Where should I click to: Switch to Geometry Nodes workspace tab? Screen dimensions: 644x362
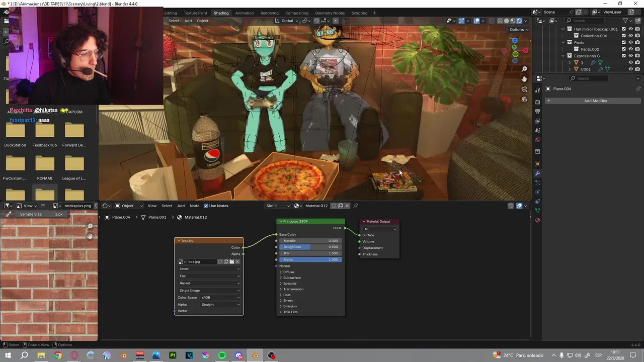pos(330,13)
